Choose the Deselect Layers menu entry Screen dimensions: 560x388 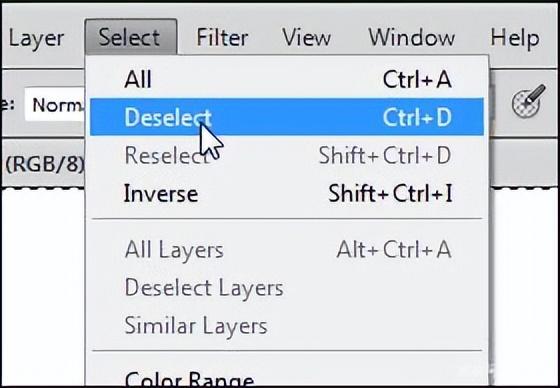click(x=287, y=288)
